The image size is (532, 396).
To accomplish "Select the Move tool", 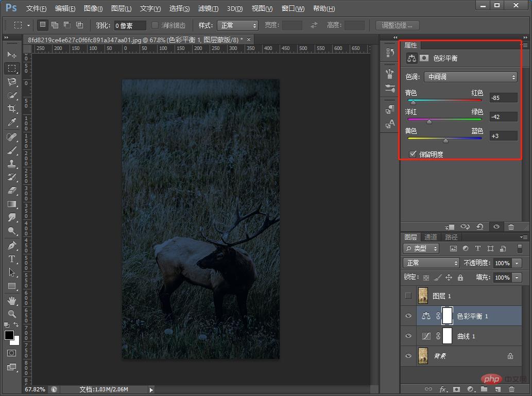I will [12, 55].
